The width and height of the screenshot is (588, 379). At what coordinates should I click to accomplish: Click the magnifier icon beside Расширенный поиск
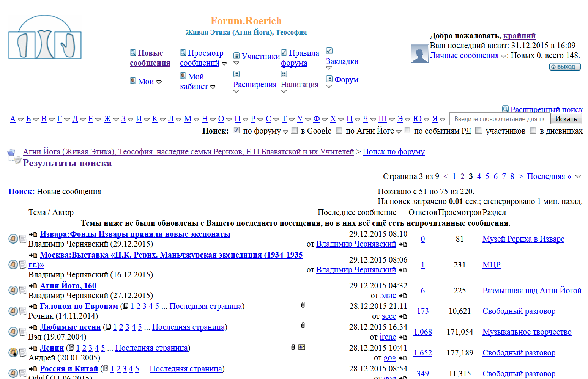[x=505, y=109]
